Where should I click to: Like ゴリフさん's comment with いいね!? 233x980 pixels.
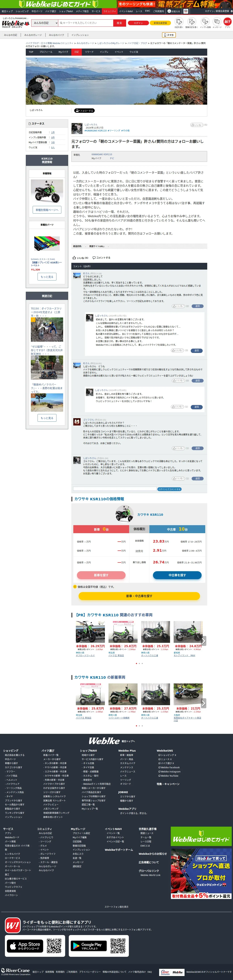point(178,448)
